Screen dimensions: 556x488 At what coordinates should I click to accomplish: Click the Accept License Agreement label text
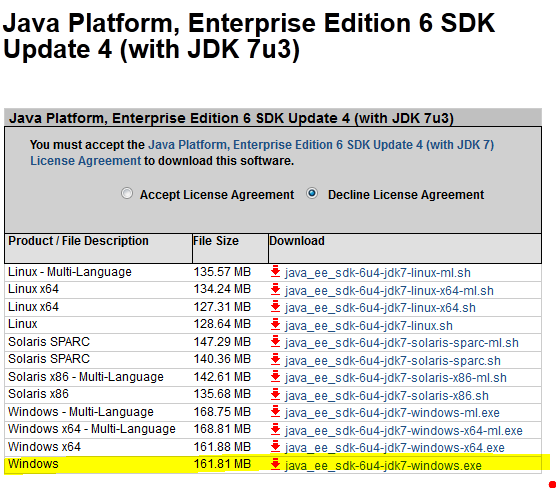(x=217, y=195)
